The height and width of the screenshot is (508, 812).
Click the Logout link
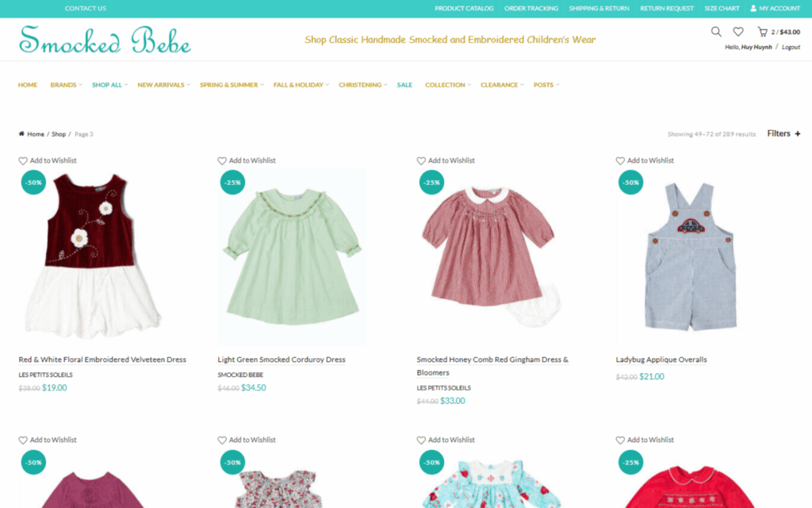point(791,47)
